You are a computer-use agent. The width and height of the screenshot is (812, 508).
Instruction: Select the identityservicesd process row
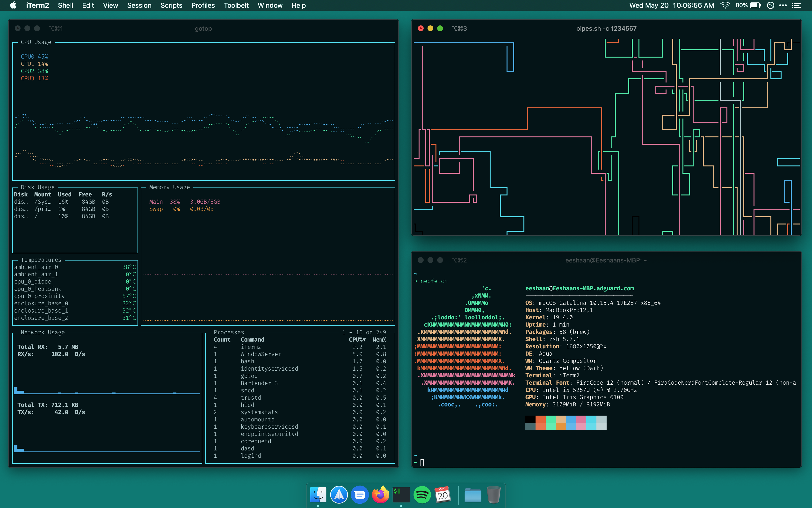(300, 369)
